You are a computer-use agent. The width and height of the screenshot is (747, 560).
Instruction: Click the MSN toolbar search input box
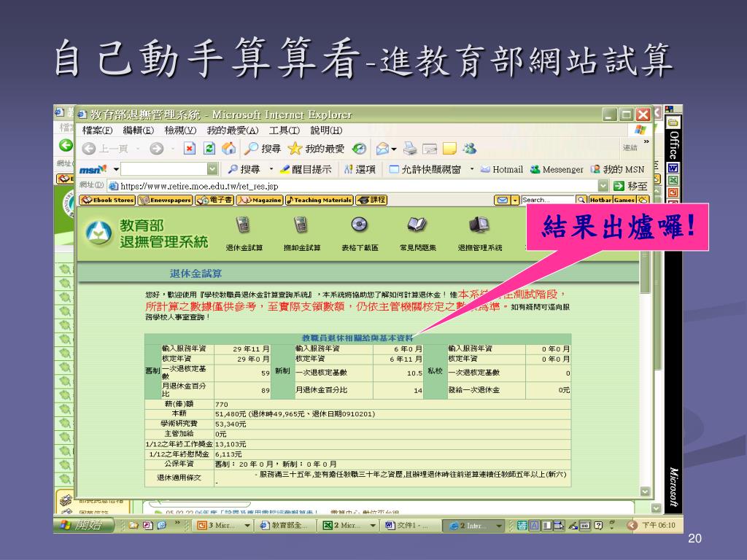point(164,169)
